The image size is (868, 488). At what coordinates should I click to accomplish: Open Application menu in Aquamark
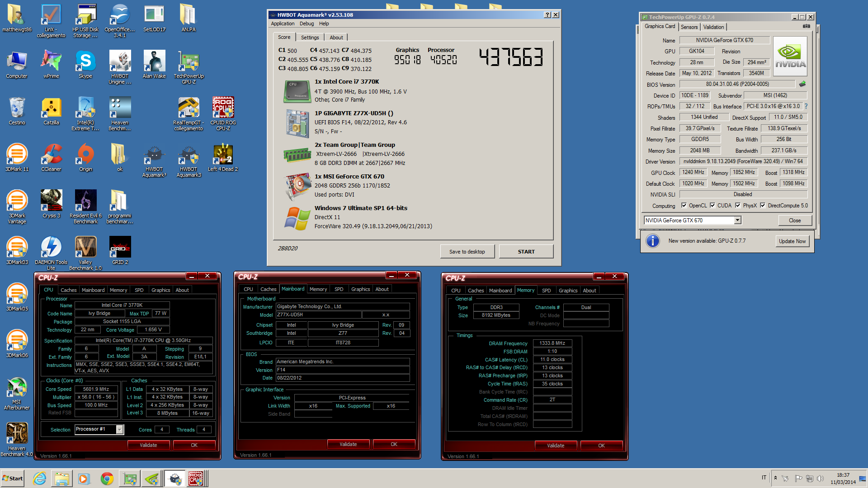pos(283,23)
